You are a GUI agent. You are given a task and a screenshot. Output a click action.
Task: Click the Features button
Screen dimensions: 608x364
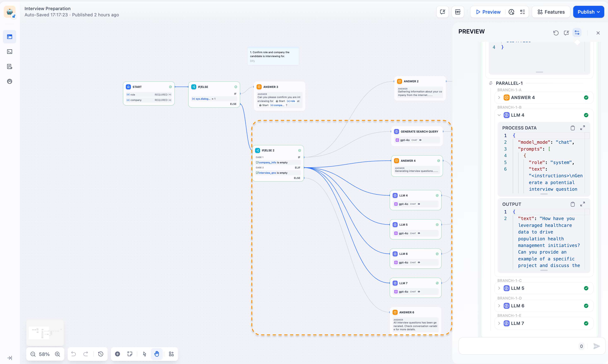pos(551,12)
